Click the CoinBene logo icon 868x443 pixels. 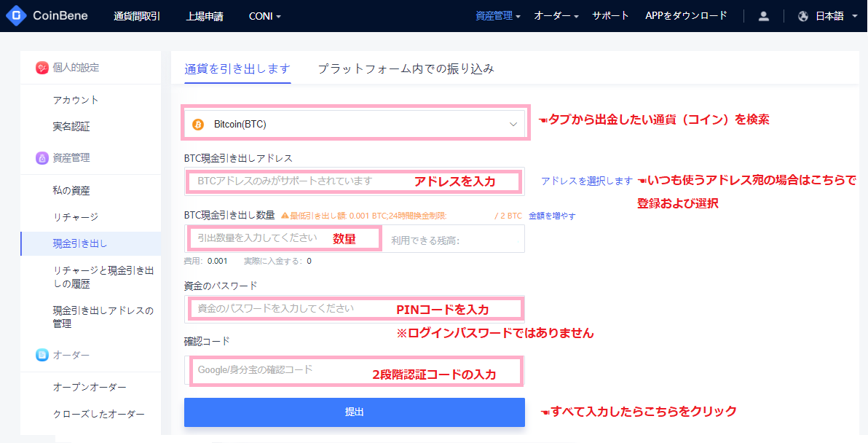pos(16,15)
